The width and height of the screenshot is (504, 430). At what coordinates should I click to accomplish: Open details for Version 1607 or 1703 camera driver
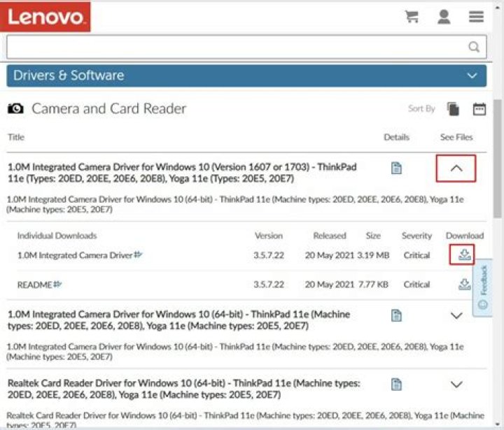[x=396, y=168]
